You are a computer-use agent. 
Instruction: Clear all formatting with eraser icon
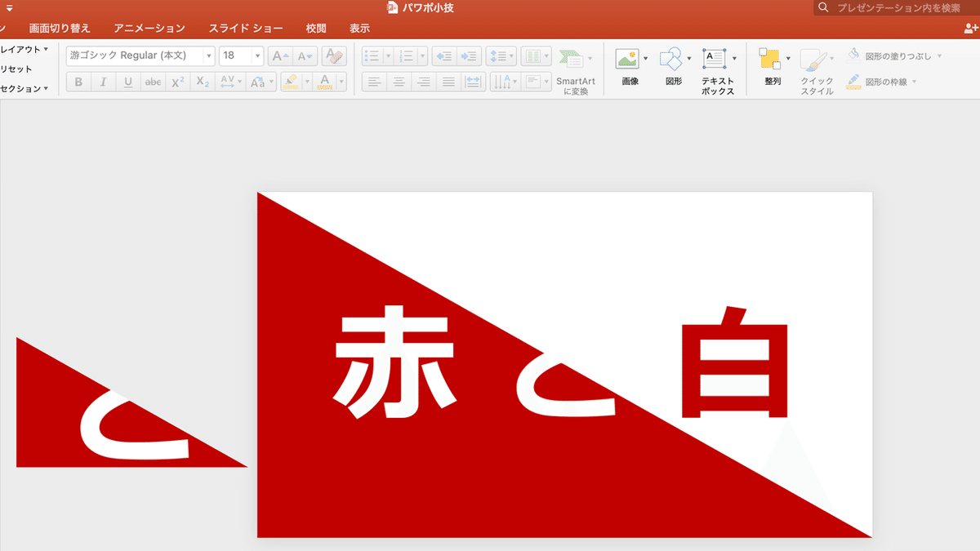pos(334,56)
